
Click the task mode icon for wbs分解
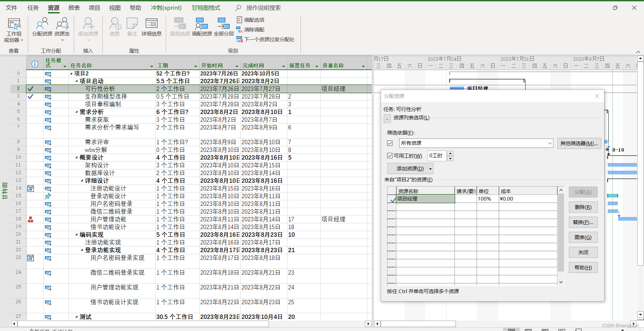(48, 150)
